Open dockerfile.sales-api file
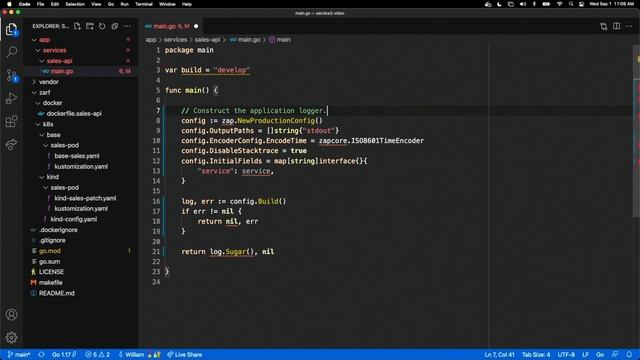Screen dimensions: 640x360 81,113
